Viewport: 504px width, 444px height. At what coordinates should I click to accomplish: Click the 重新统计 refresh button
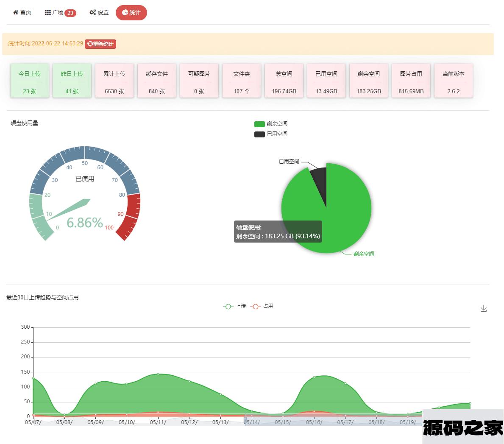pyautogui.click(x=100, y=44)
